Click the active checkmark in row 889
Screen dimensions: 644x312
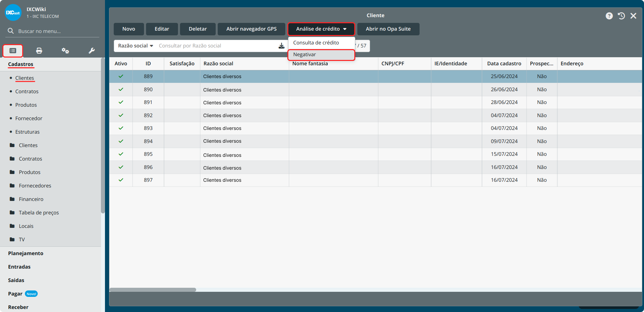[x=121, y=76]
